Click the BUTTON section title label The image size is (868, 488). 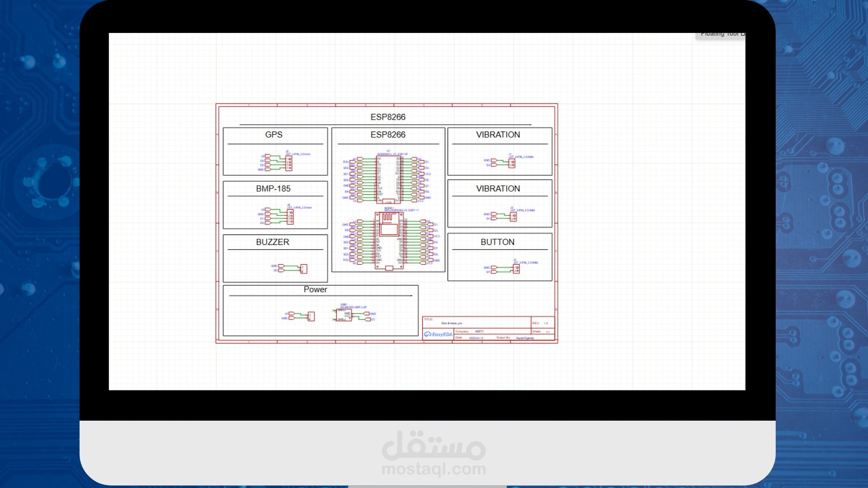pos(497,242)
